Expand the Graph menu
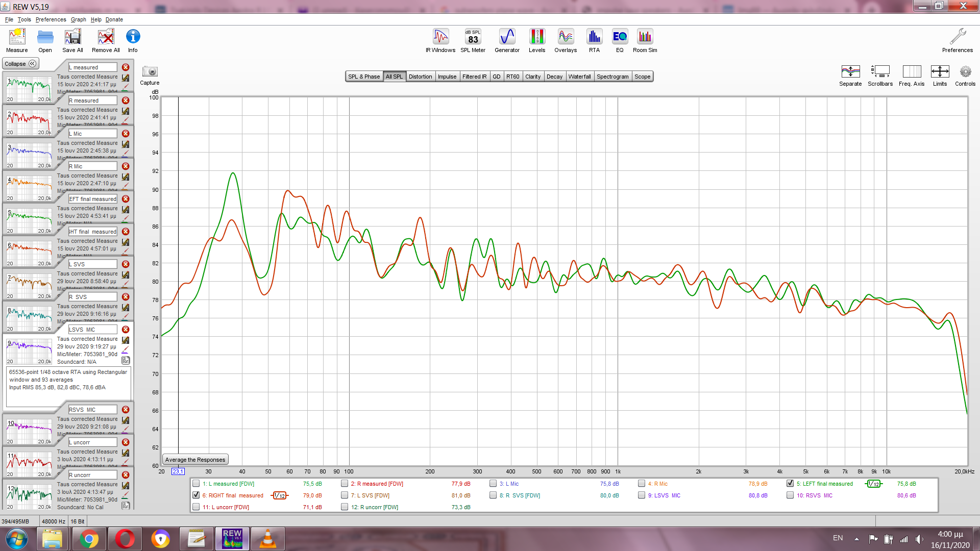This screenshot has height=551, width=980. (78, 19)
